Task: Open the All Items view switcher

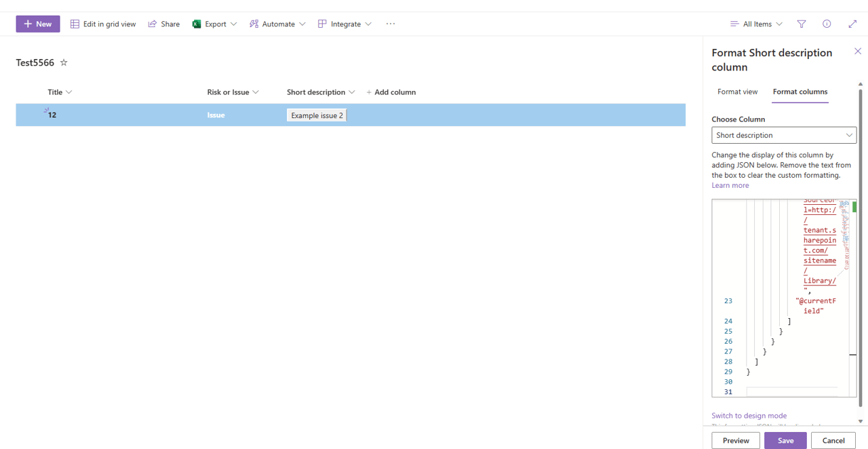Action: pos(756,24)
